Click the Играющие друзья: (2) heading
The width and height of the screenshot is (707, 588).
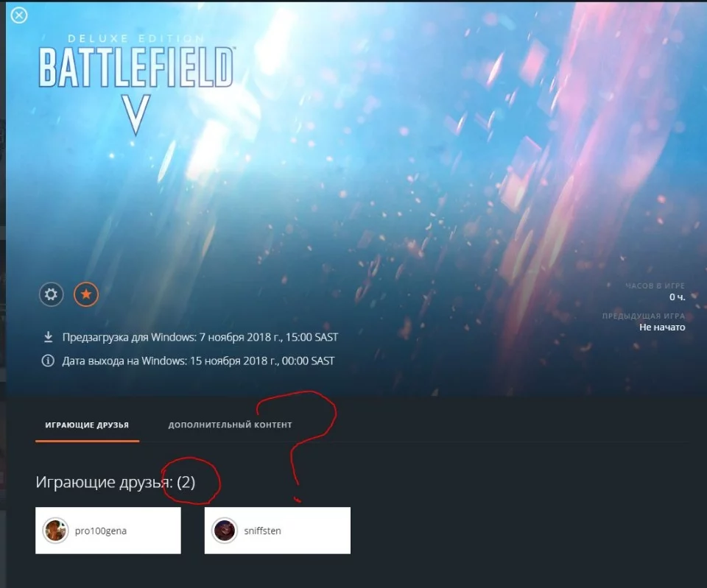click(x=116, y=482)
